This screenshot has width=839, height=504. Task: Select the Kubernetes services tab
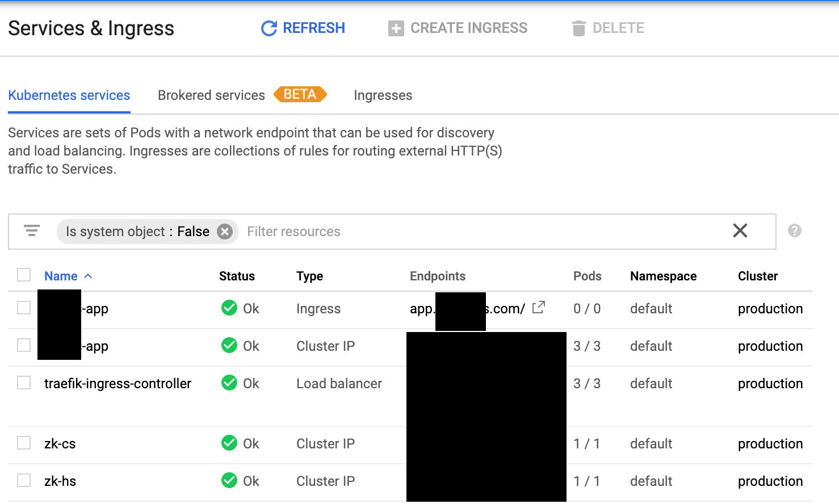coord(69,95)
